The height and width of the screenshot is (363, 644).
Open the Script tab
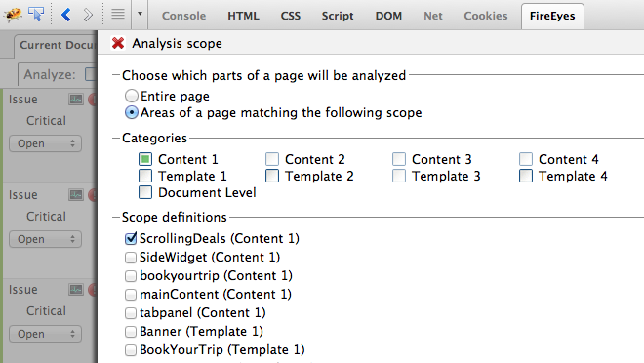click(338, 16)
